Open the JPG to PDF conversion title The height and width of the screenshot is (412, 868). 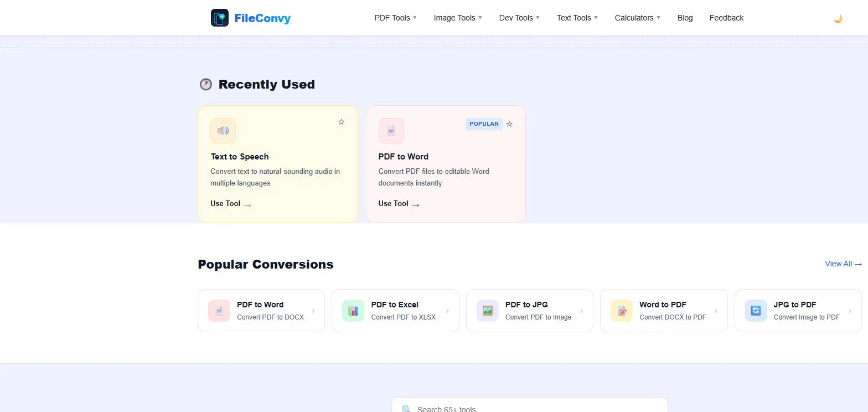tap(794, 305)
